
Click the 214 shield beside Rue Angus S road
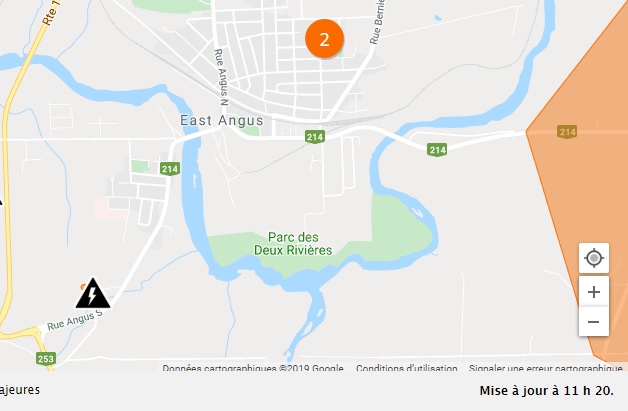click(170, 169)
